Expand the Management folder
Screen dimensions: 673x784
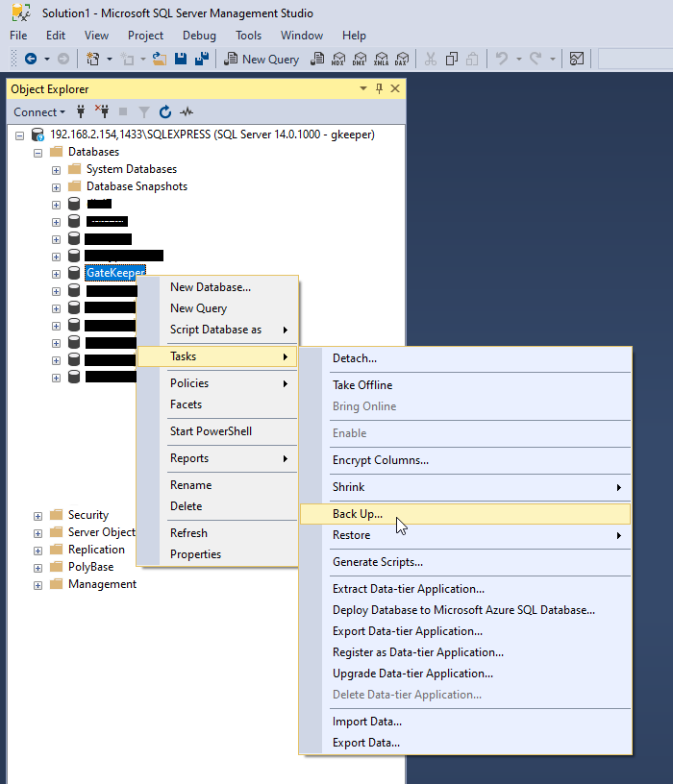[38, 585]
